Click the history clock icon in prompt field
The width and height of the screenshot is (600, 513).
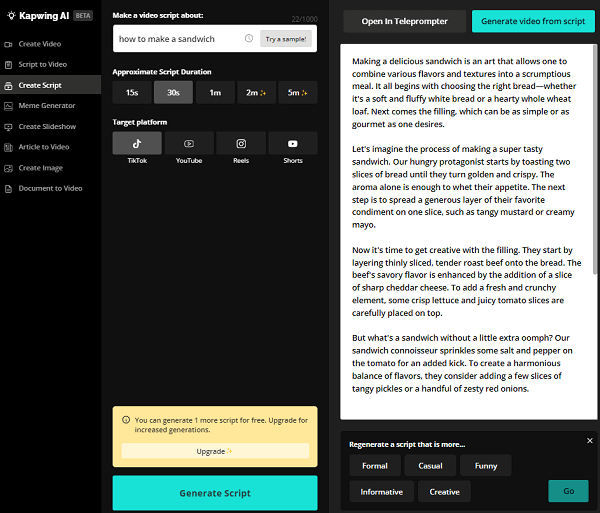click(249, 38)
